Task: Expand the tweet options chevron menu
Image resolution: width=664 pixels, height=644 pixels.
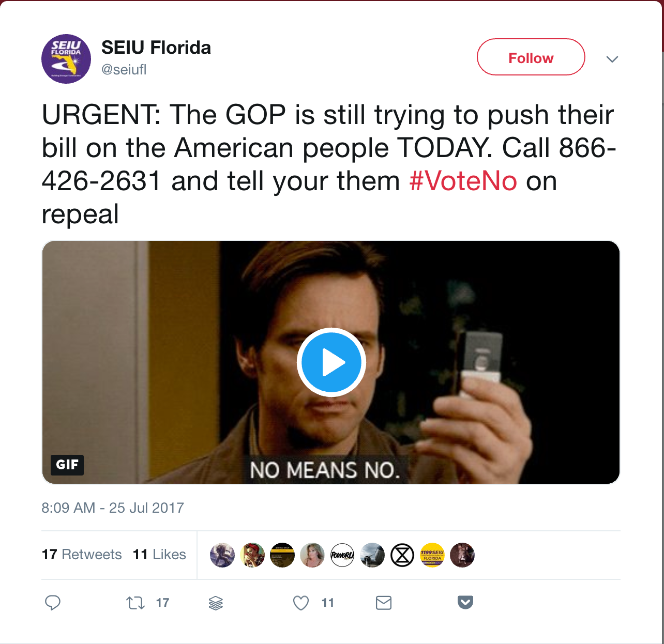Action: click(x=612, y=59)
